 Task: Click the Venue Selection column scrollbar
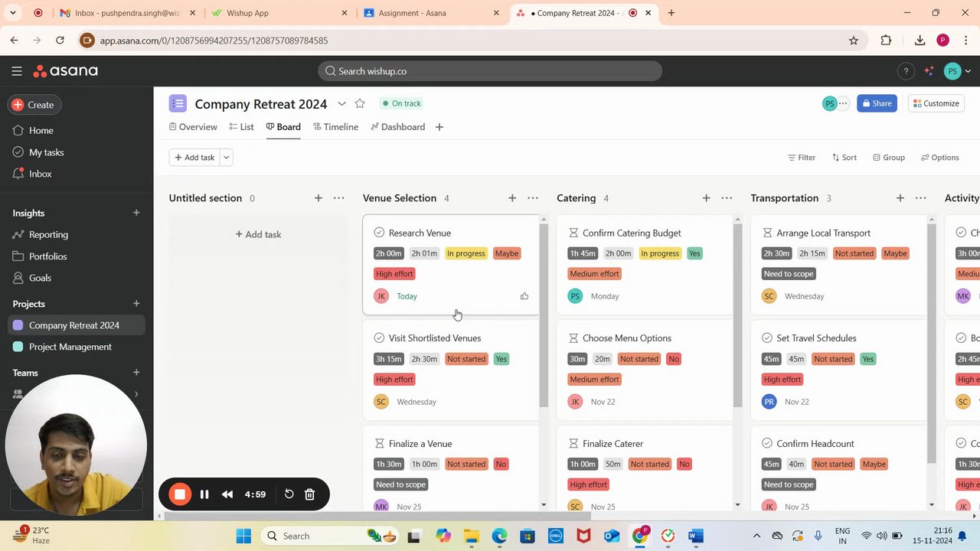[x=544, y=315]
